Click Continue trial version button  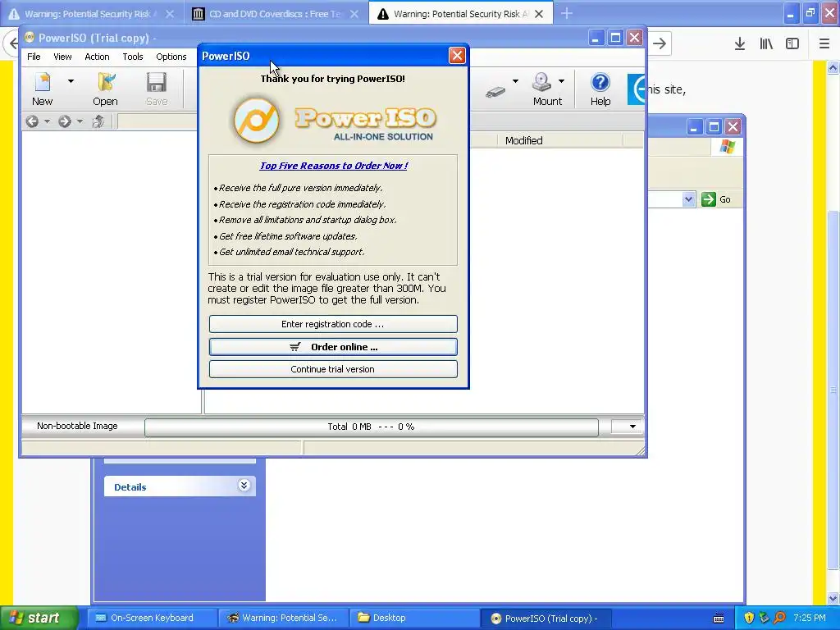(x=333, y=369)
